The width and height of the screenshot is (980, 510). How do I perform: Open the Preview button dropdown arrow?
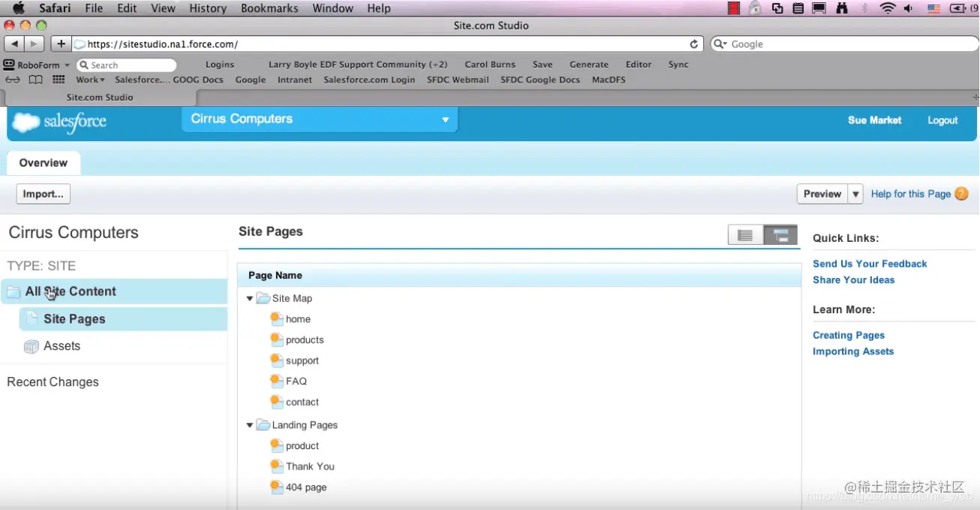855,194
